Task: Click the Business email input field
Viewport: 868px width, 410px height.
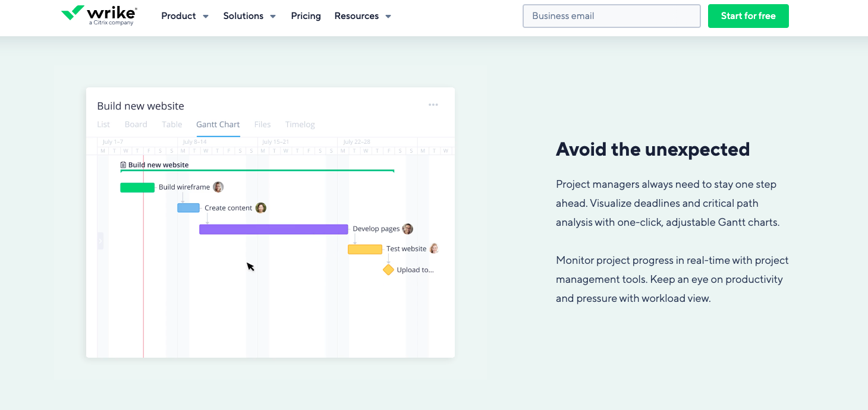Action: (611, 16)
